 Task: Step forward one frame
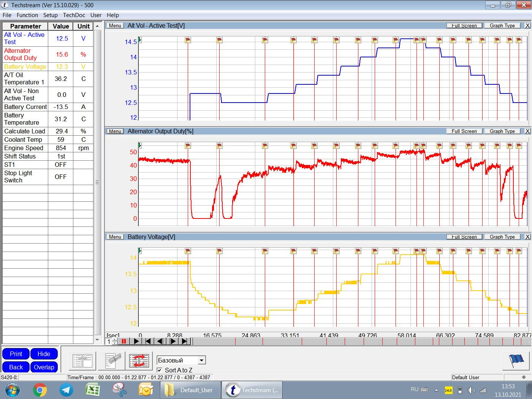tap(172, 341)
